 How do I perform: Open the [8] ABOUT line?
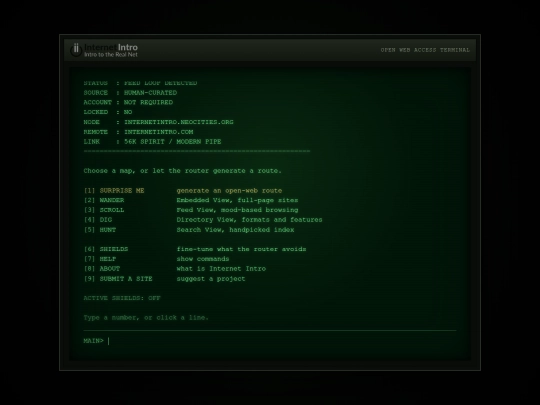tap(175, 269)
